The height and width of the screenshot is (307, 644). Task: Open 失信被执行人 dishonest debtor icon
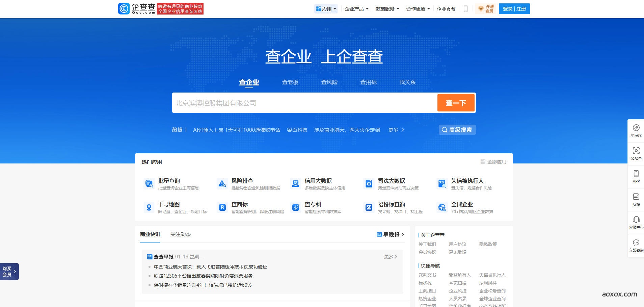pos(442,183)
